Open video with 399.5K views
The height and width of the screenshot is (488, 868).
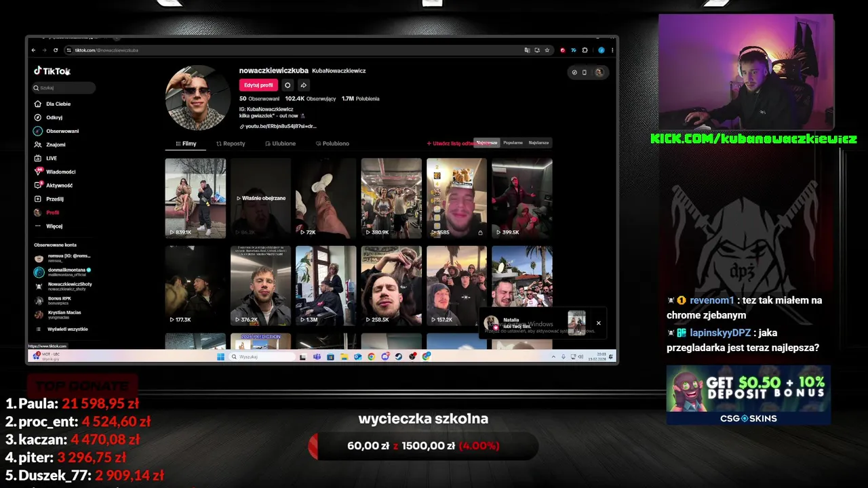tap(522, 198)
